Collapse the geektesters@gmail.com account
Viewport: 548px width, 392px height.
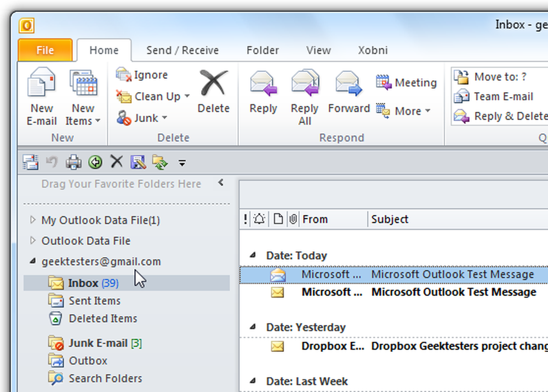[32, 261]
